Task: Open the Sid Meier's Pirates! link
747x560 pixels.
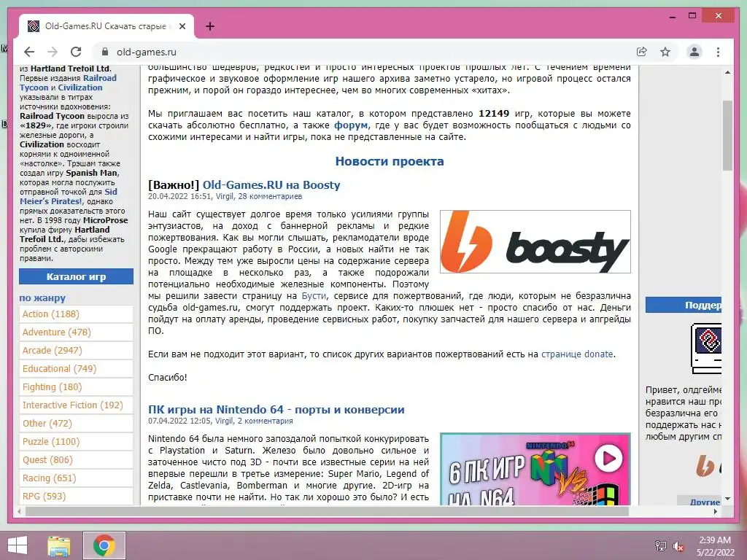Action: (x=68, y=197)
